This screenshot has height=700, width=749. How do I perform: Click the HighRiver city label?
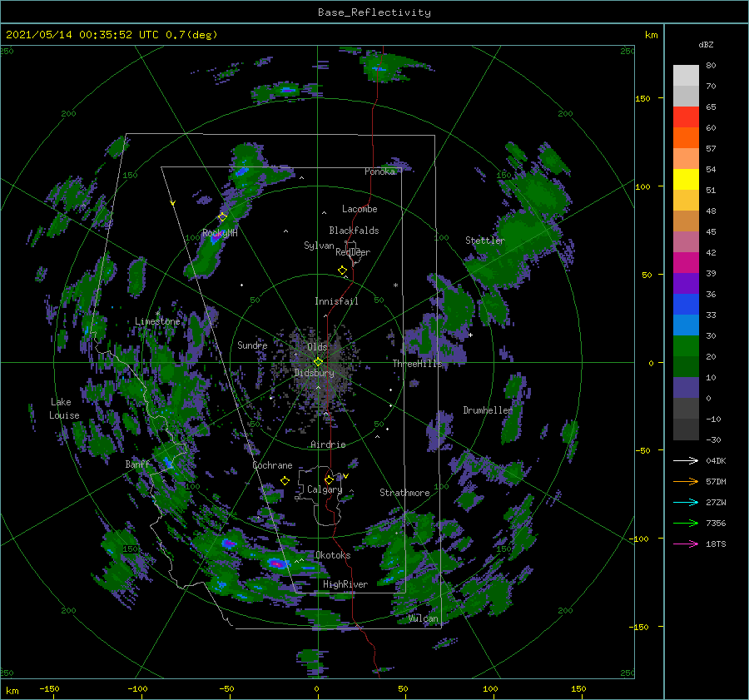tap(345, 584)
